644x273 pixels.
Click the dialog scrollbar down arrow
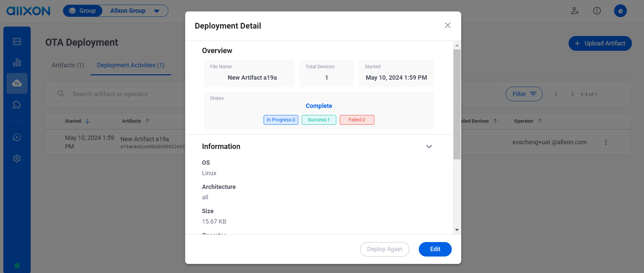coord(457,230)
